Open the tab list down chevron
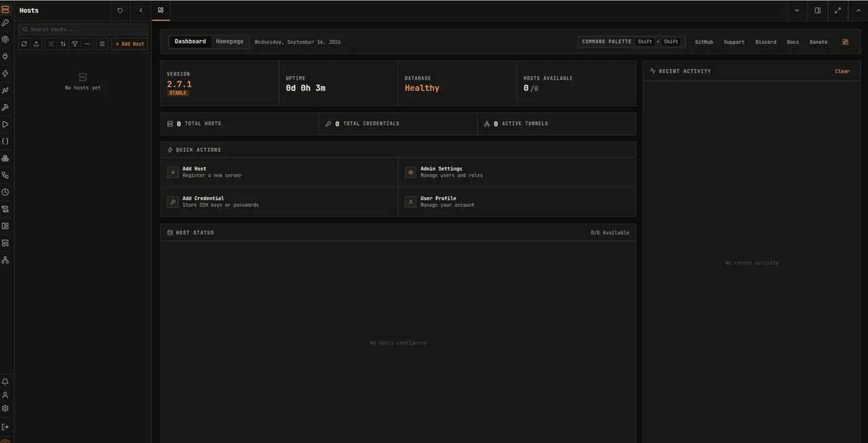This screenshot has height=443, width=868. (797, 10)
